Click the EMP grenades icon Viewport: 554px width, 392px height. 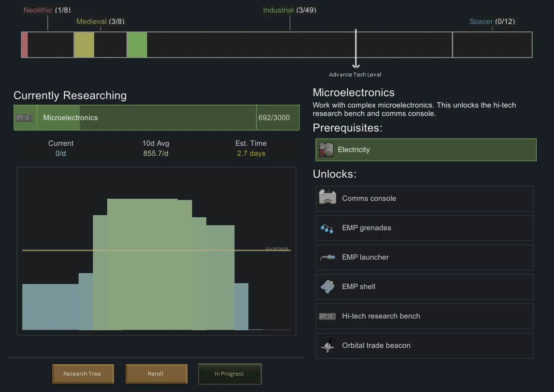coord(327,228)
